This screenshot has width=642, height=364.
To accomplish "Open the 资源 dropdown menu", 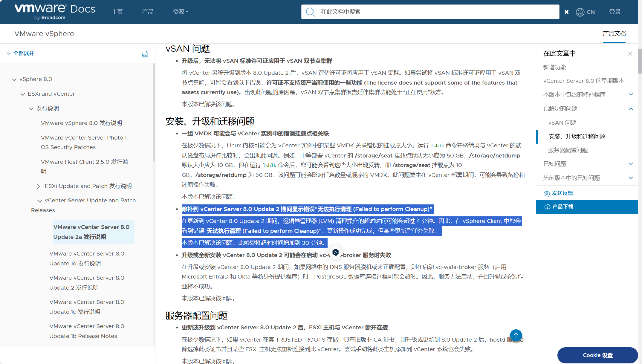I will click(181, 12).
